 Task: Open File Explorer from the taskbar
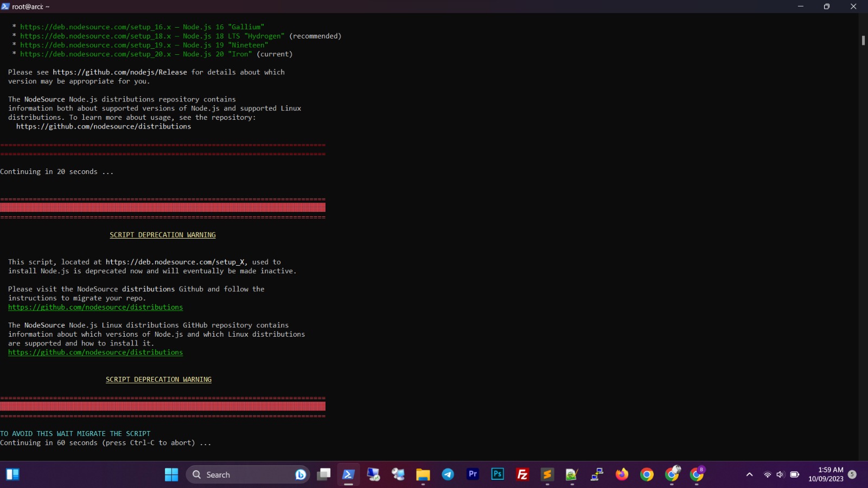click(x=423, y=474)
